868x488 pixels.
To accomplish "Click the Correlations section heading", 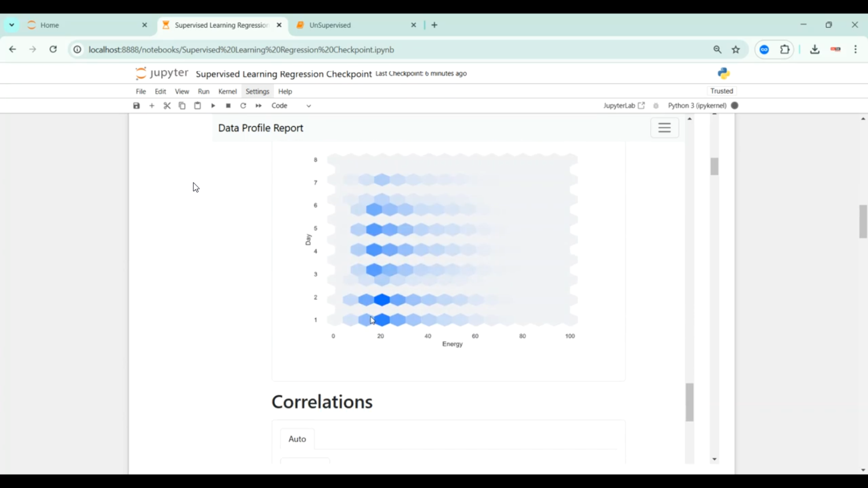I will [x=322, y=402].
